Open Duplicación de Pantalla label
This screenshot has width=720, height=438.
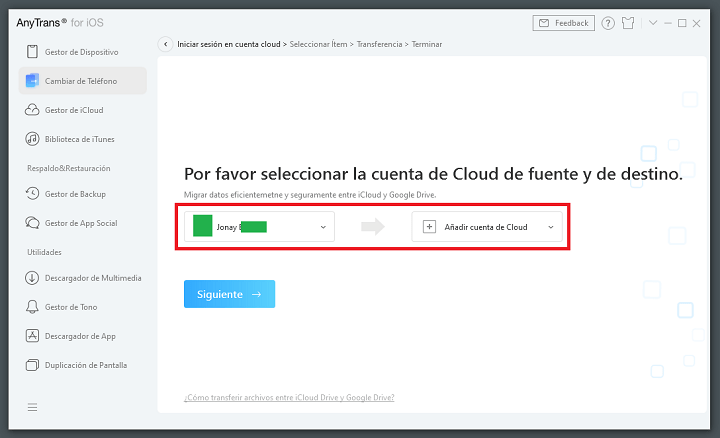coord(86,365)
